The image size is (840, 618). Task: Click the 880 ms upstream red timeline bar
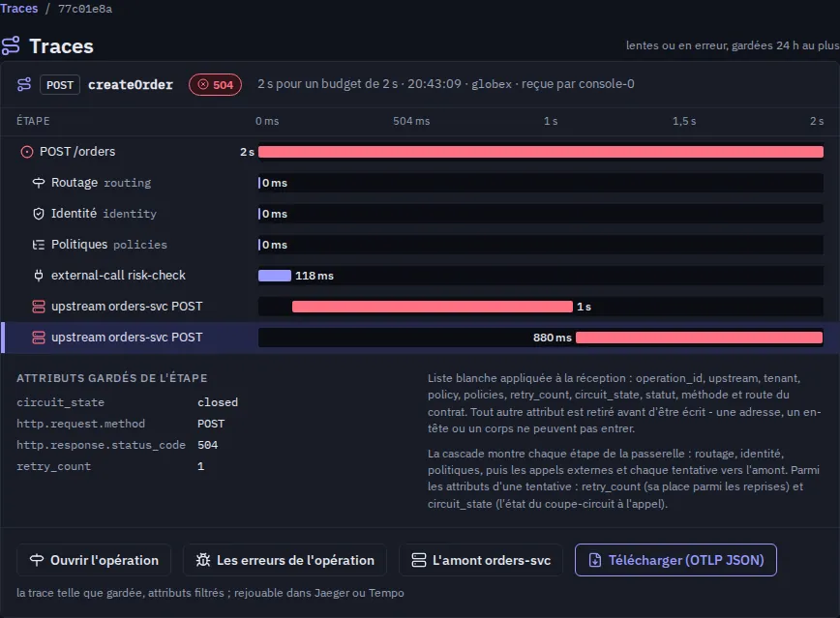[x=699, y=338]
